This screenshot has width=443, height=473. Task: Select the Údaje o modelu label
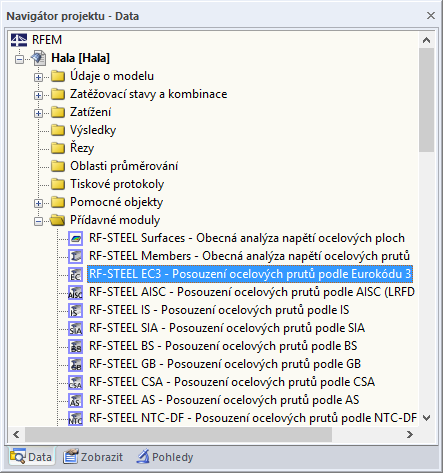click(112, 76)
